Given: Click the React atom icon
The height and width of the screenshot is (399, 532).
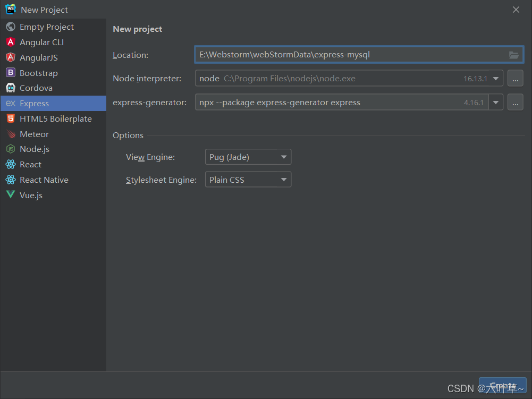Looking at the screenshot, I should point(10,165).
